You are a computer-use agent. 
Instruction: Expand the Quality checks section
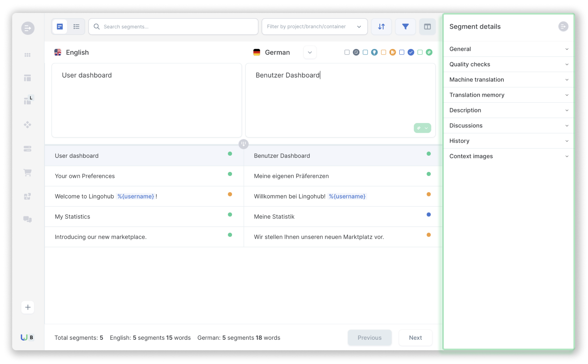(509, 64)
